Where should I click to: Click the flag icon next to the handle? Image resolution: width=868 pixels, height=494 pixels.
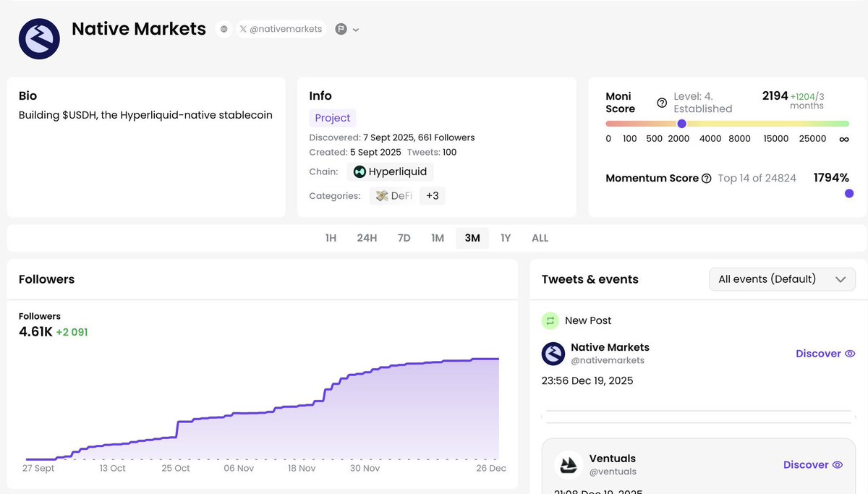[x=340, y=29]
